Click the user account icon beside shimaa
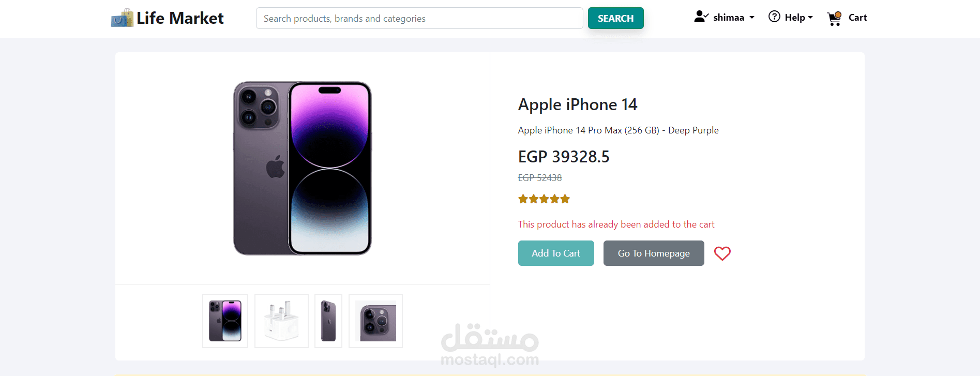This screenshot has height=376, width=980. point(701,17)
